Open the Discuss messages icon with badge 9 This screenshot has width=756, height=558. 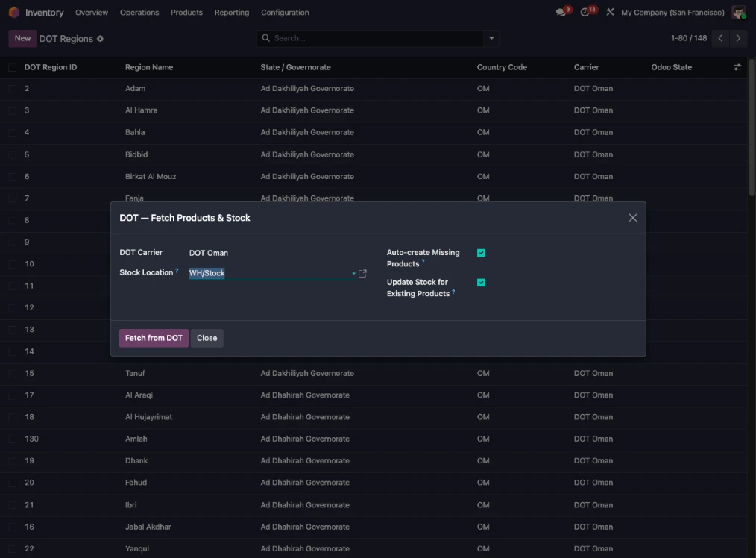point(561,12)
